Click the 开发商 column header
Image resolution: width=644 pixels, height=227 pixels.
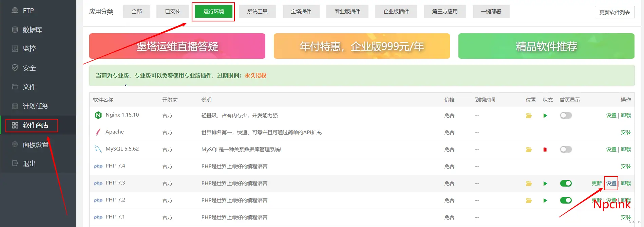point(170,100)
